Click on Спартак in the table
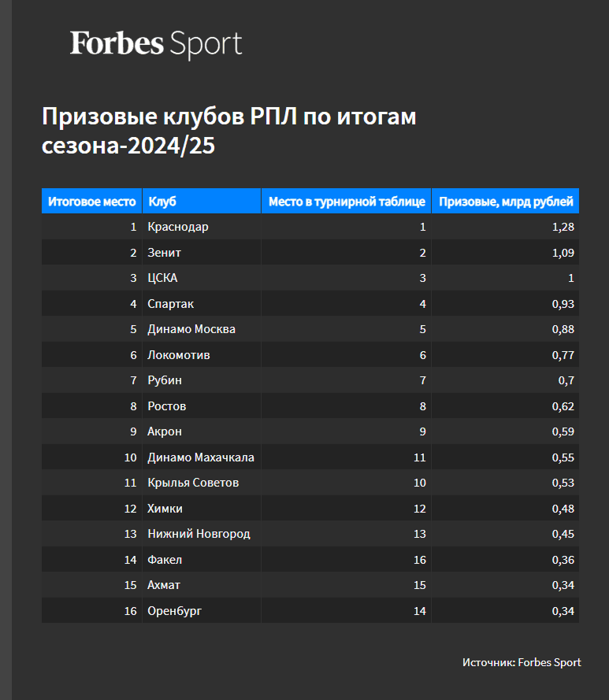The width and height of the screenshot is (609, 700). click(170, 304)
